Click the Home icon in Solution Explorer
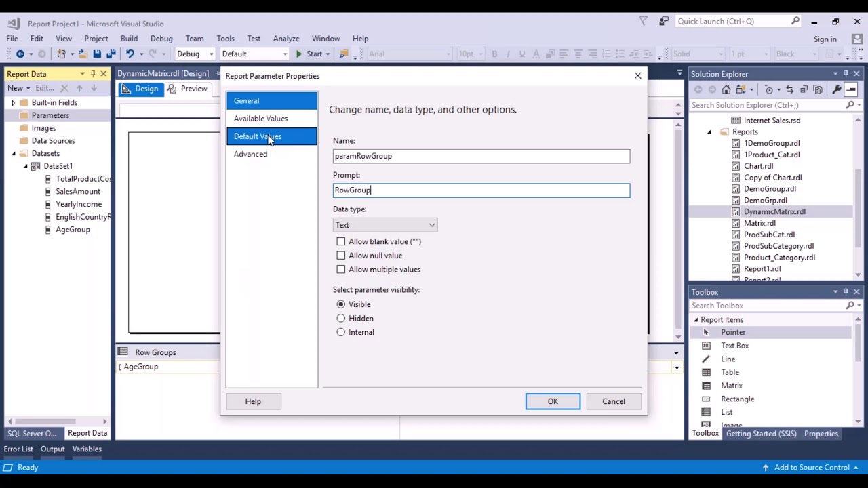Viewport: 868px width, 488px height. 726,89
